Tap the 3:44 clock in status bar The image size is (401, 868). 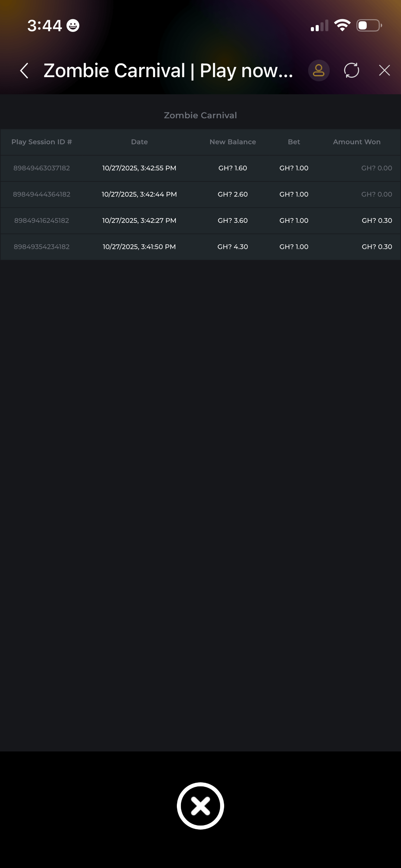(x=45, y=26)
